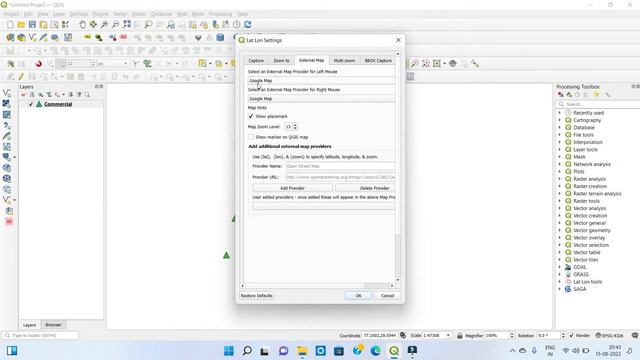Click the lock scale icon in status bar
Viewport: 640px width, 360px height.
coord(460,336)
